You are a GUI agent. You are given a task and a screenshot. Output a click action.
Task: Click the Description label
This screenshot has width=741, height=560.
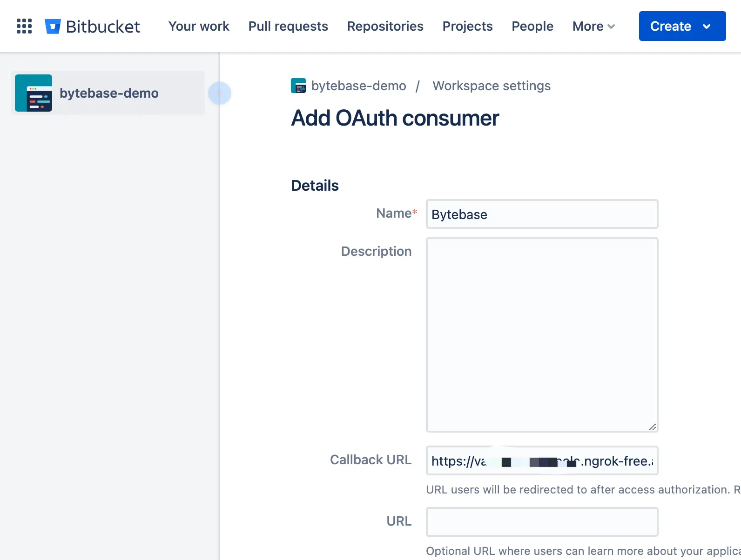tap(376, 251)
